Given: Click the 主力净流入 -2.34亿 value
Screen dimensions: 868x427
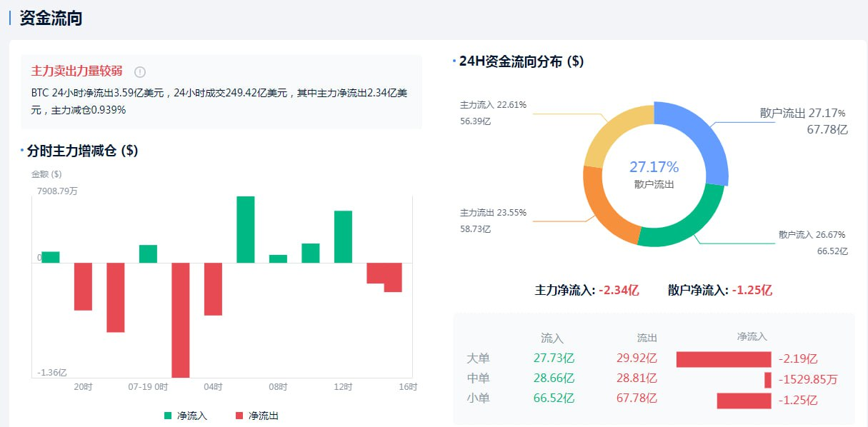Looking at the screenshot, I should 619,290.
